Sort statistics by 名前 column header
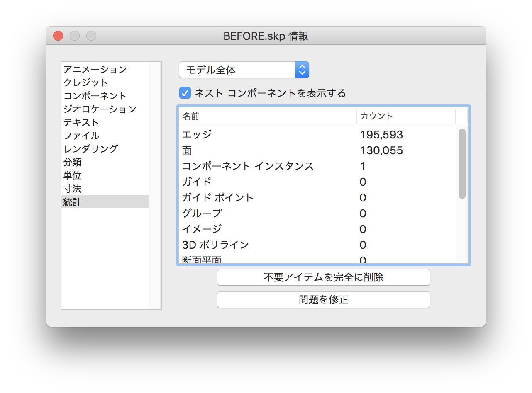Image resolution: width=532 pixels, height=393 pixels. (x=267, y=116)
